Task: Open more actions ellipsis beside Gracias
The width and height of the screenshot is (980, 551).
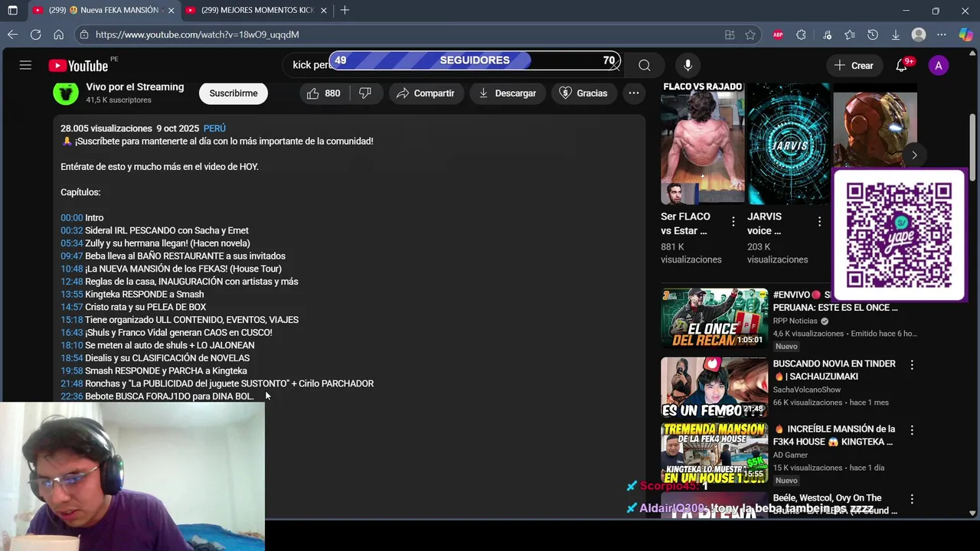Action: [x=634, y=93]
